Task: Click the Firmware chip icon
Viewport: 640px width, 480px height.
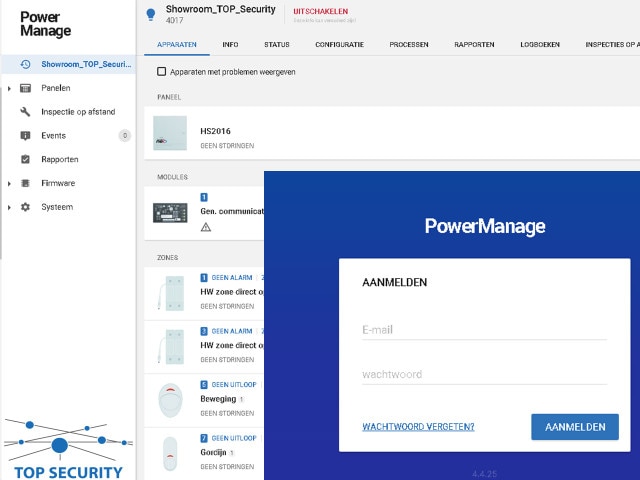Action: (25, 183)
